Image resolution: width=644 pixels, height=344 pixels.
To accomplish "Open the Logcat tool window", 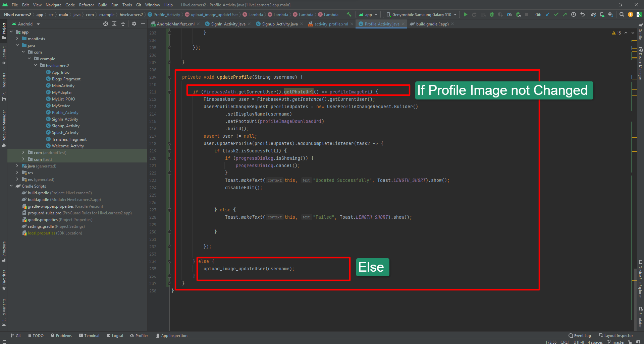I will click(115, 335).
